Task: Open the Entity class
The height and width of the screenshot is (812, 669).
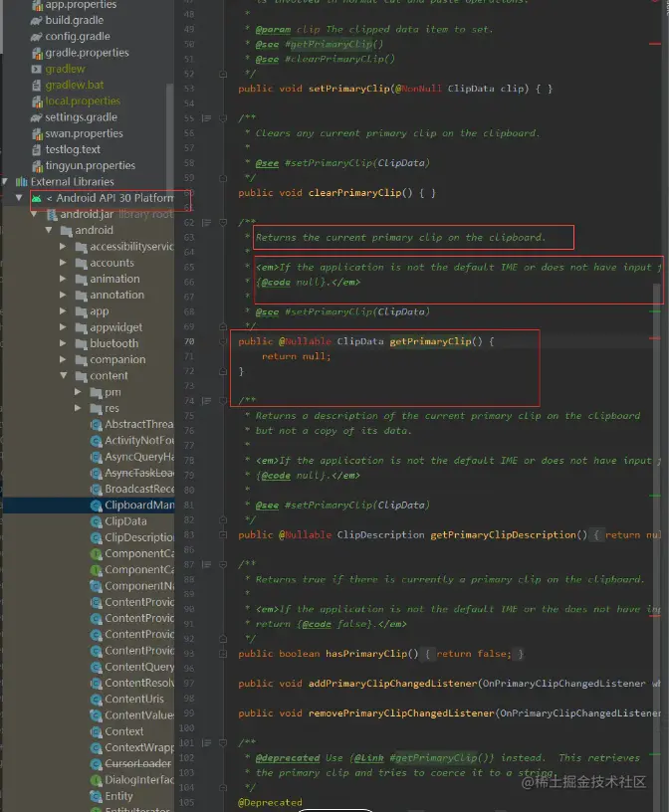Action: pos(118,796)
